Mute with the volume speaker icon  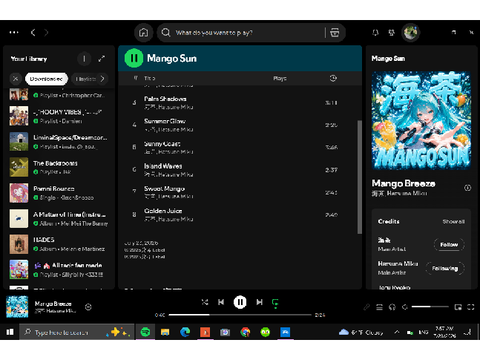tap(405, 307)
